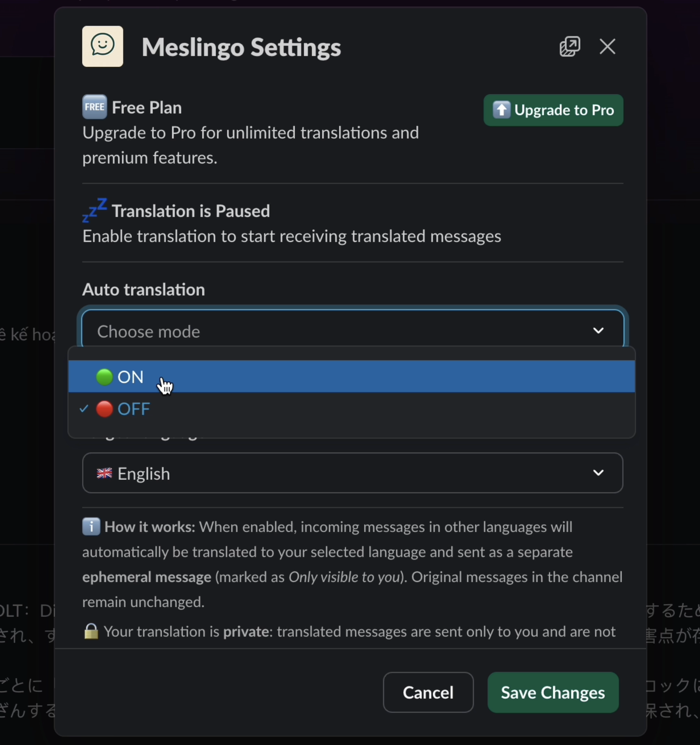Screen dimensions: 700x745
Task: Keep auto translation OFF by selecting OFF
Action: coord(134,409)
